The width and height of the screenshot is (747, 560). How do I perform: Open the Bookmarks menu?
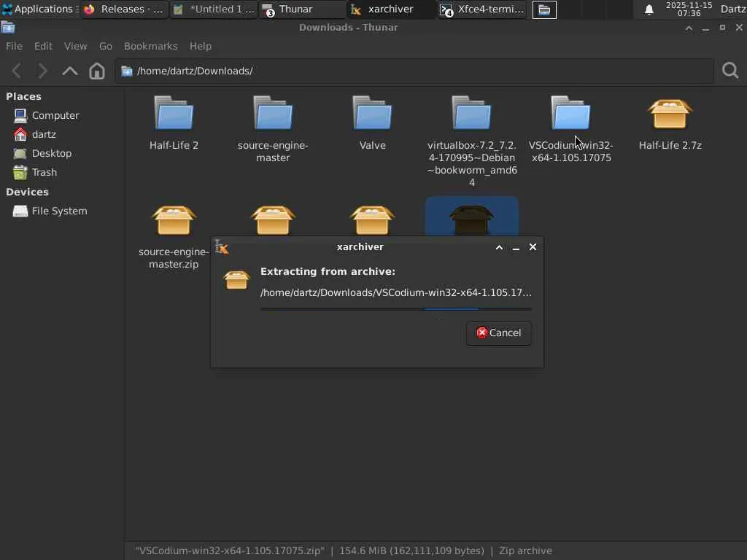point(150,46)
